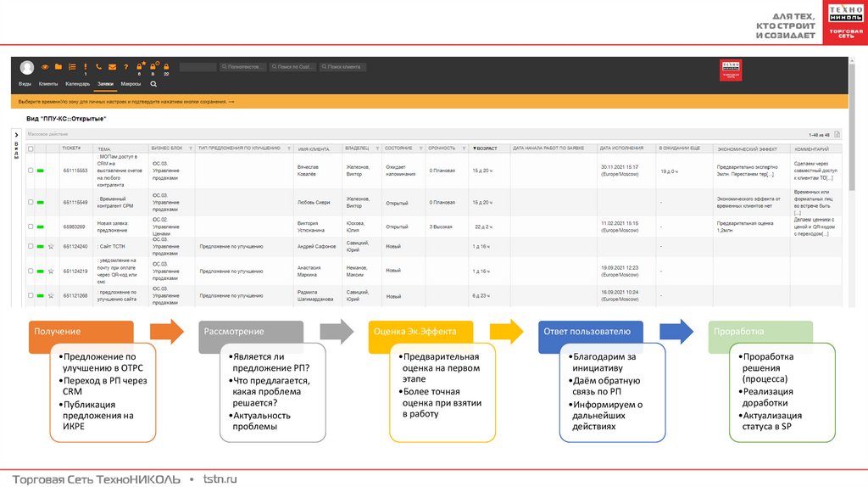Click the orange list status-view icon
Image resolution: width=868 pixels, height=487 pixels.
72,66
